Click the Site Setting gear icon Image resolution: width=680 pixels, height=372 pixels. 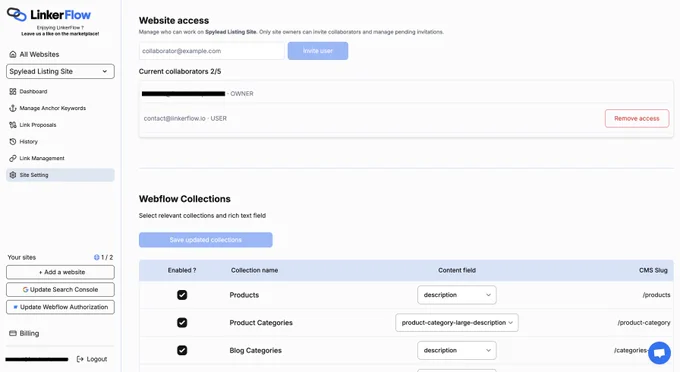(x=13, y=175)
